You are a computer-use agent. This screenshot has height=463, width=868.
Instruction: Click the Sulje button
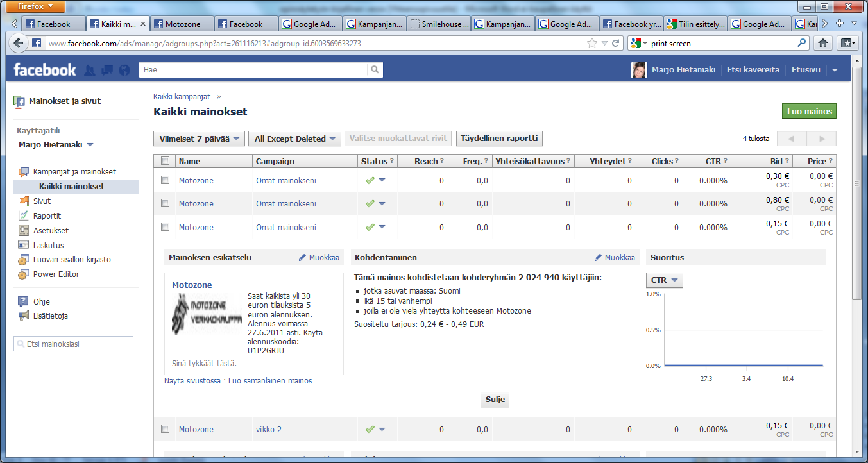(495, 400)
